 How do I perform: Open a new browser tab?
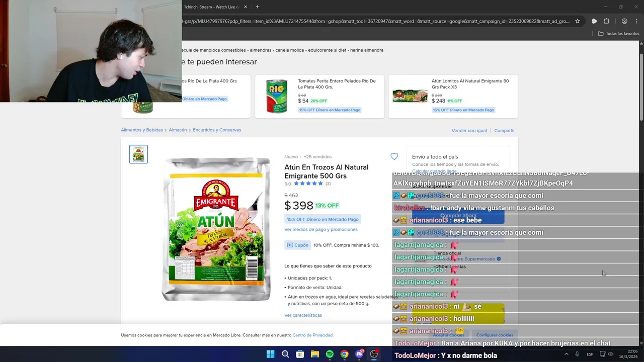[257, 7]
